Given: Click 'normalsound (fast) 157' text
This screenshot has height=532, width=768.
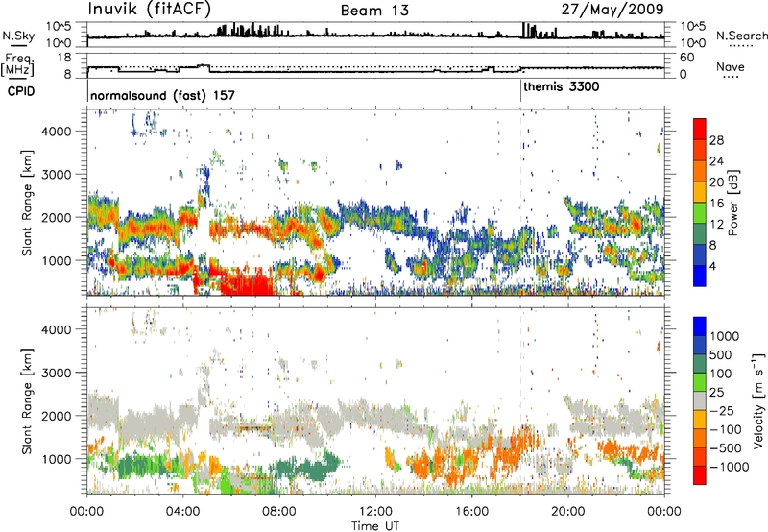Looking at the screenshot, I should [162, 95].
